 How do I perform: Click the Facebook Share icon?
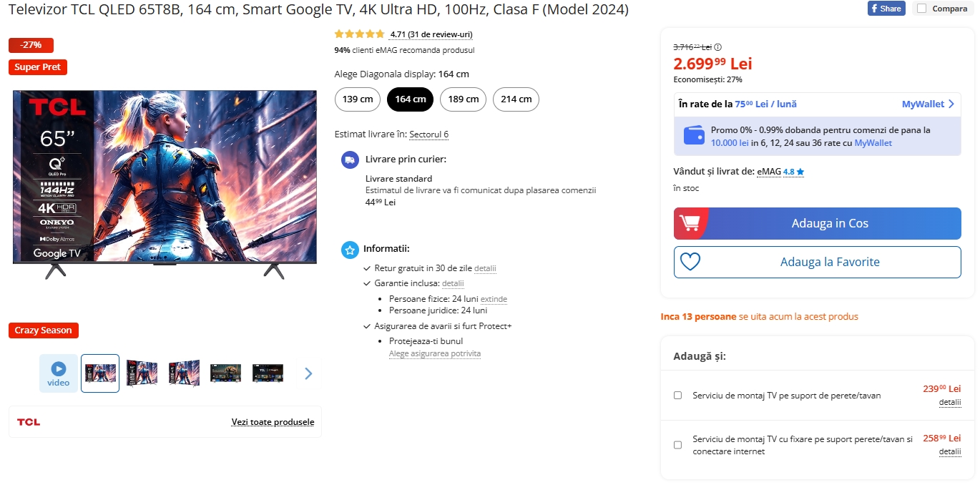pos(886,9)
